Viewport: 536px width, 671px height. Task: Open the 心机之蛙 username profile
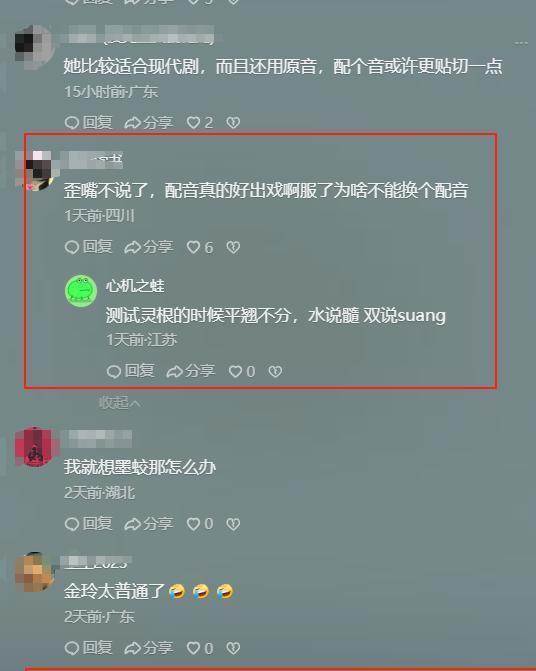135,285
